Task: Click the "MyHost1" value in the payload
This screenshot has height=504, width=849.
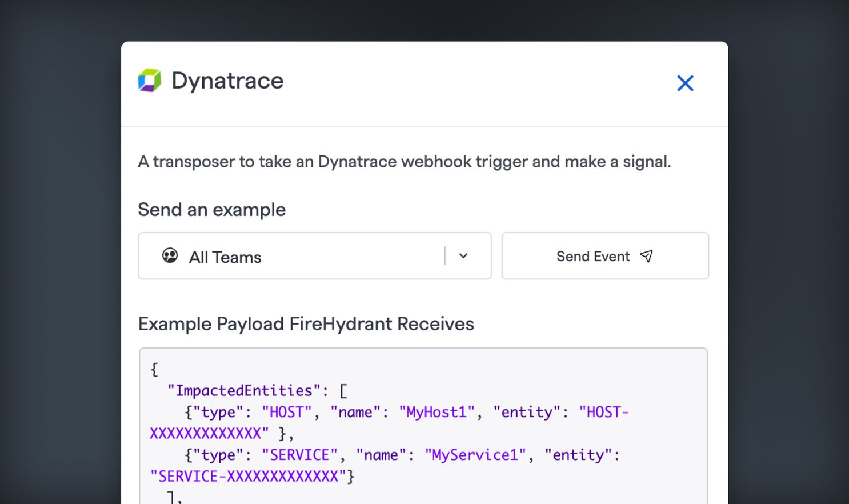Action: (x=437, y=412)
